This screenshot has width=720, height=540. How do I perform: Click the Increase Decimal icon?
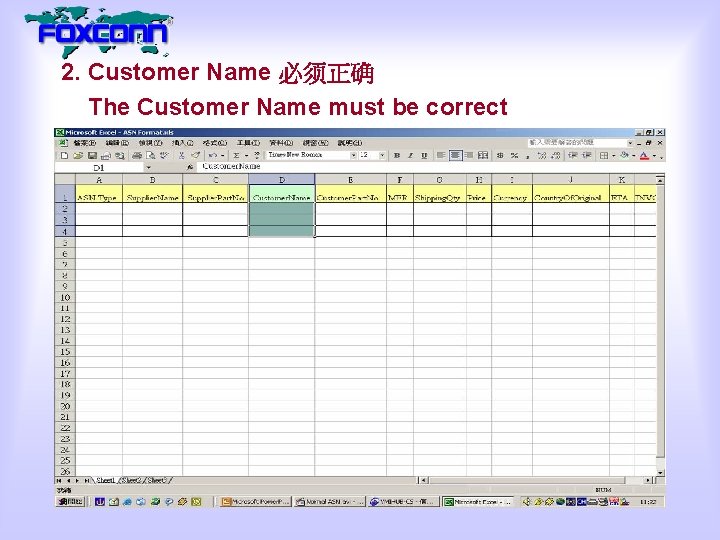tap(542, 156)
